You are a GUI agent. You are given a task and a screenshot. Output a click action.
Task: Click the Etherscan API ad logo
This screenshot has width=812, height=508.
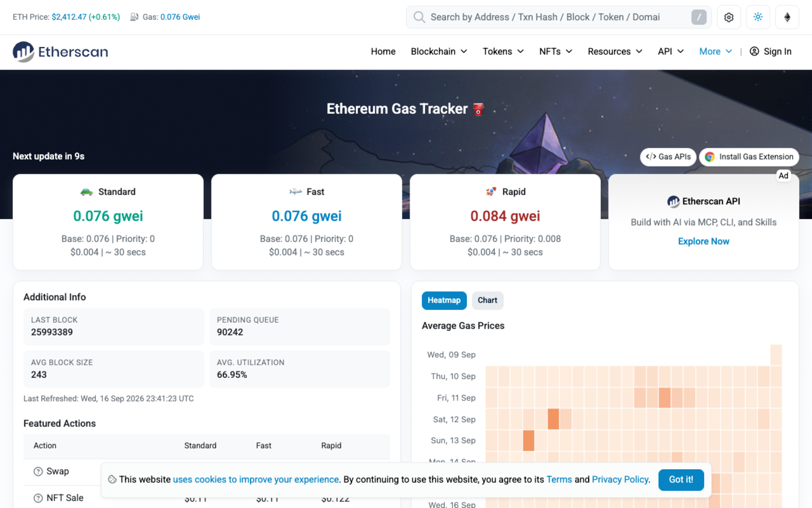(x=673, y=201)
